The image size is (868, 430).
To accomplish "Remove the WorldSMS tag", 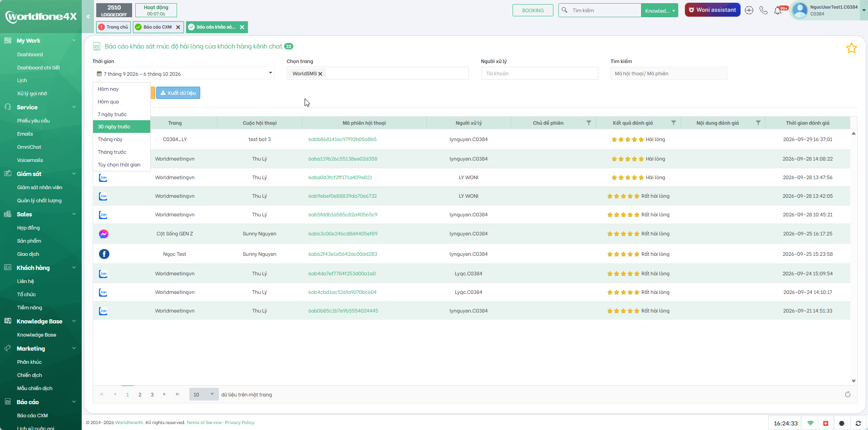I will pyautogui.click(x=320, y=74).
